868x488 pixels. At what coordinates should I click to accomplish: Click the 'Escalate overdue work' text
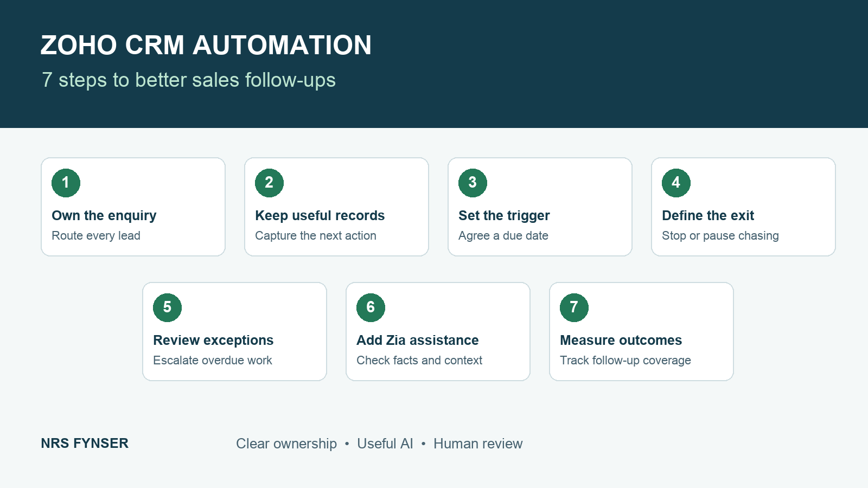[213, 361]
